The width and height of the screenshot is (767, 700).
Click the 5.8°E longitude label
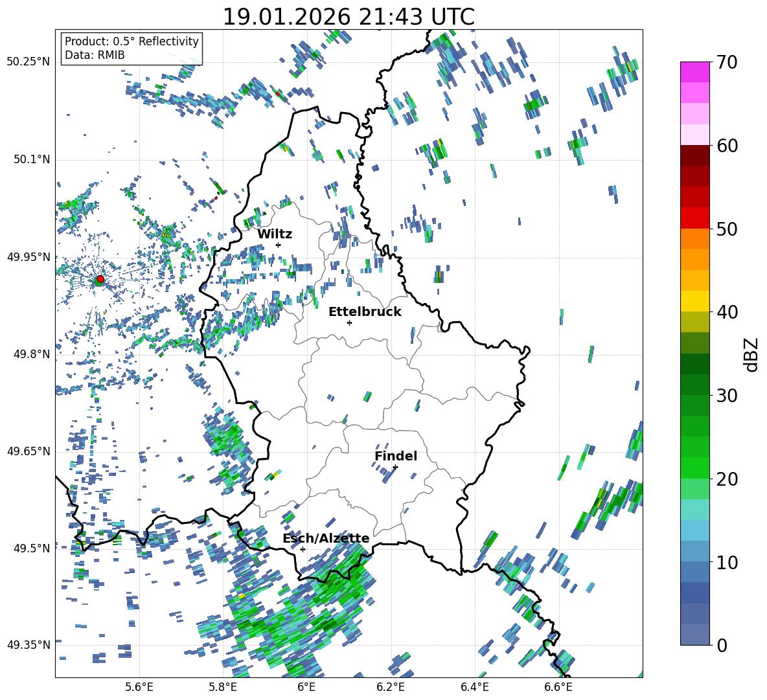coord(223,687)
